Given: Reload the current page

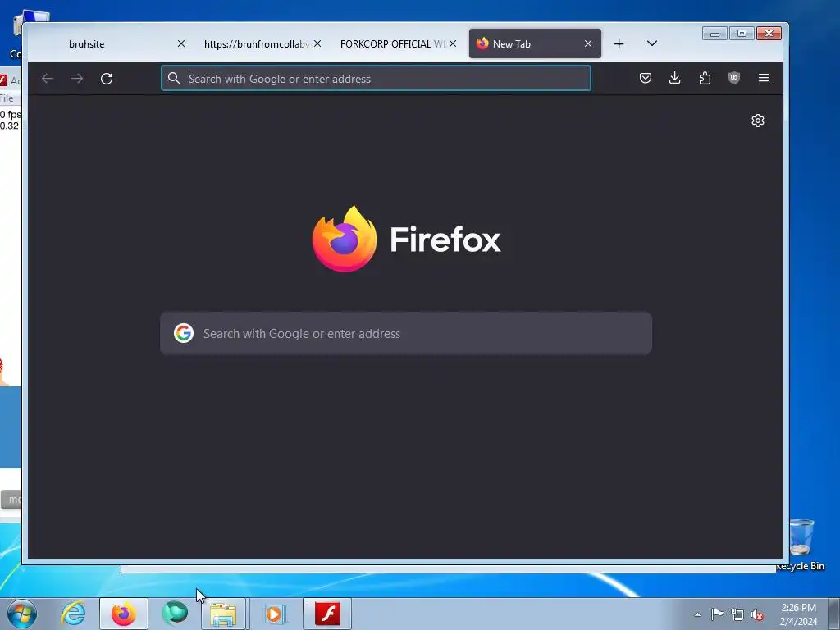Looking at the screenshot, I should coord(107,79).
